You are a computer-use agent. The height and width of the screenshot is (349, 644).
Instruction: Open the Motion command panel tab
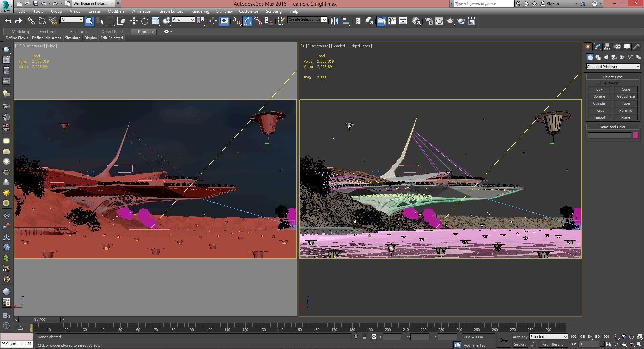point(617,47)
